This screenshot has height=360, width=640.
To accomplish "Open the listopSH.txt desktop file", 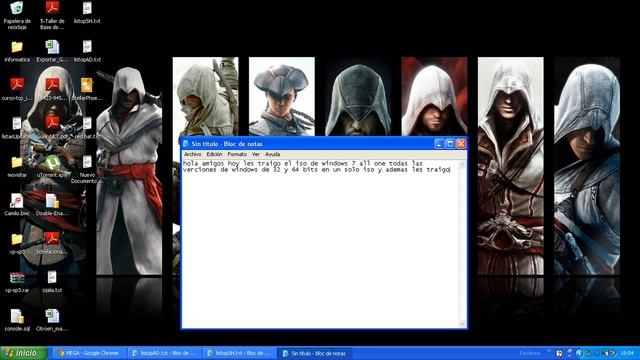I will pyautogui.click(x=87, y=12).
